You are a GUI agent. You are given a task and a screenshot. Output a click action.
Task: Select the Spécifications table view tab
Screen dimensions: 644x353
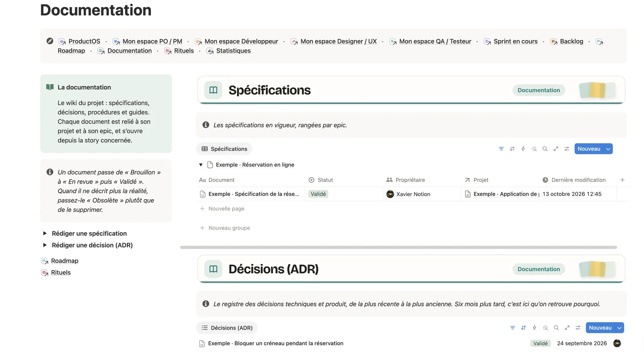coord(224,149)
